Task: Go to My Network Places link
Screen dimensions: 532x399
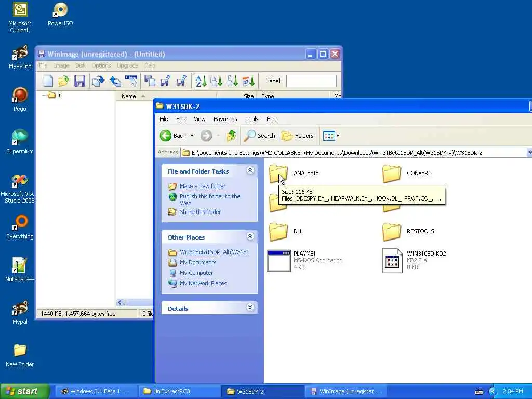Action: 203,283
